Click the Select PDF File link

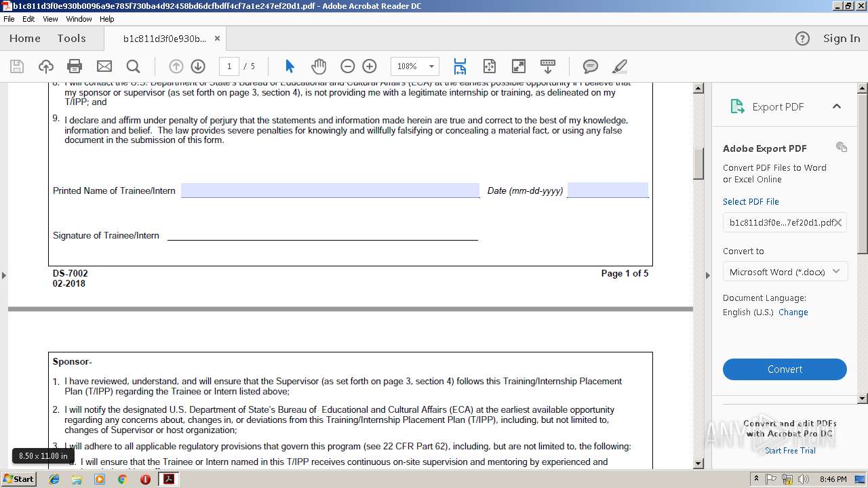(751, 202)
